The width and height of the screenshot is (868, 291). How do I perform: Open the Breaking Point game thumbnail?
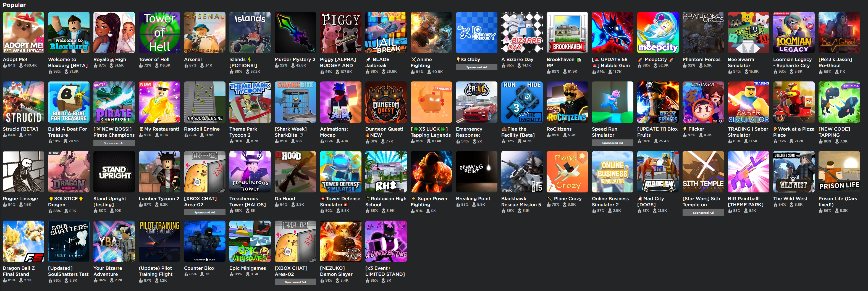pos(476,172)
